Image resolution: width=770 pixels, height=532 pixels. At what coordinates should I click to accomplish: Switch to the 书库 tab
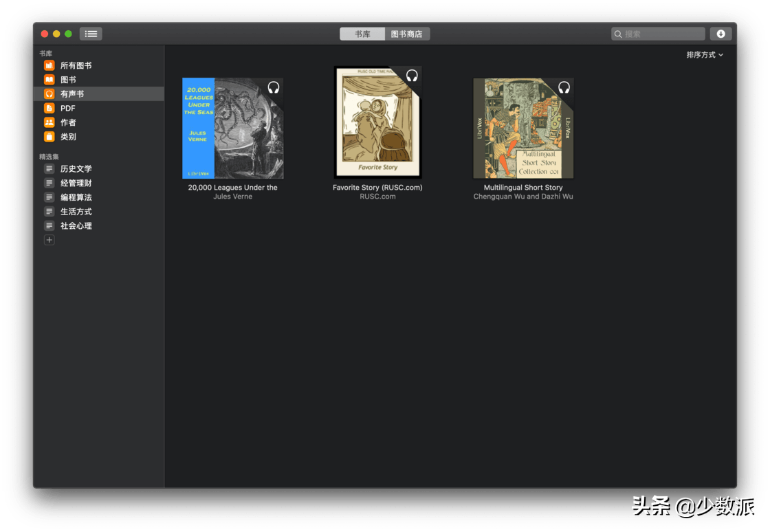pyautogui.click(x=362, y=34)
